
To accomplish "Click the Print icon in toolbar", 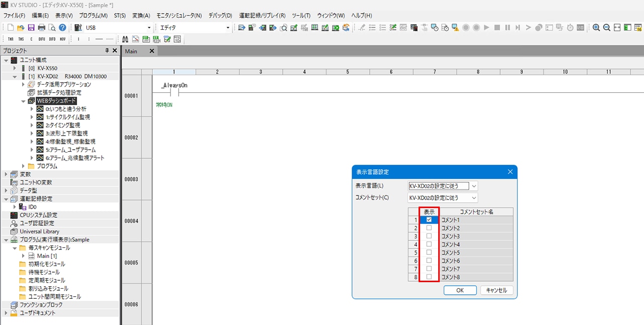I will (42, 28).
